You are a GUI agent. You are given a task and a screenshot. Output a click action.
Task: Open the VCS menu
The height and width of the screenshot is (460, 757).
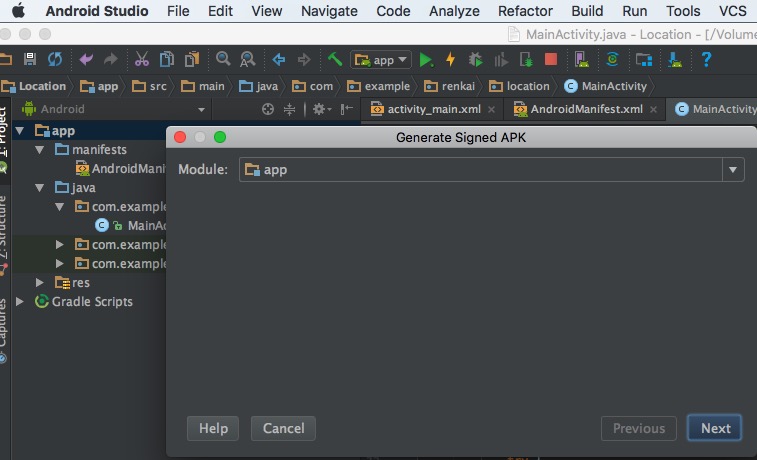coord(732,11)
